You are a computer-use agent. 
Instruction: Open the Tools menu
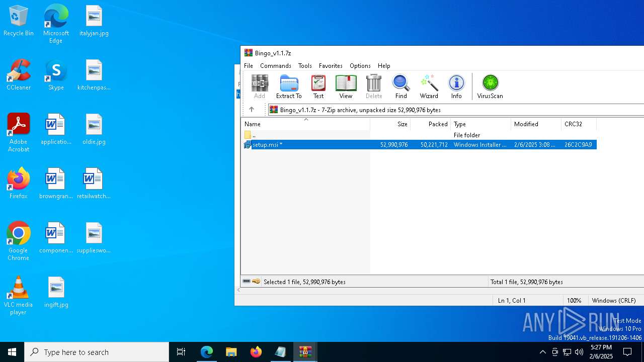coord(305,66)
